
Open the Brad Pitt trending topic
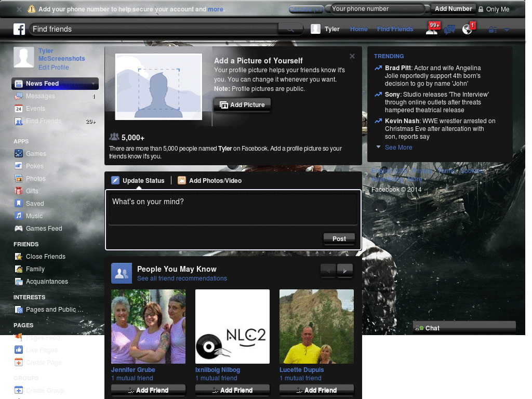[x=433, y=76]
